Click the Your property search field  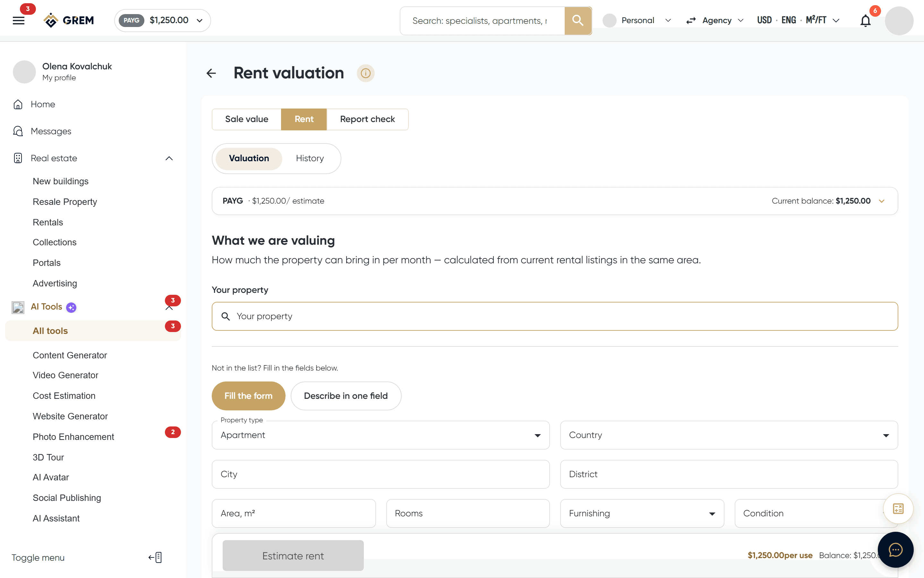(555, 316)
